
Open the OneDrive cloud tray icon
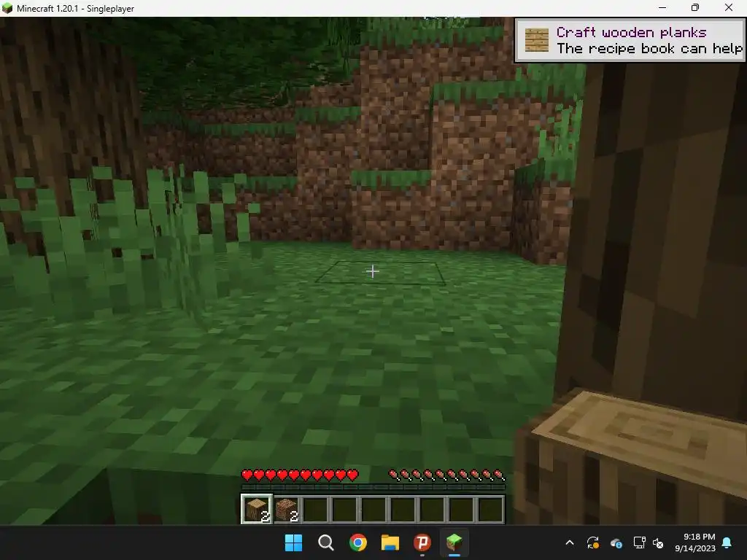click(x=616, y=542)
